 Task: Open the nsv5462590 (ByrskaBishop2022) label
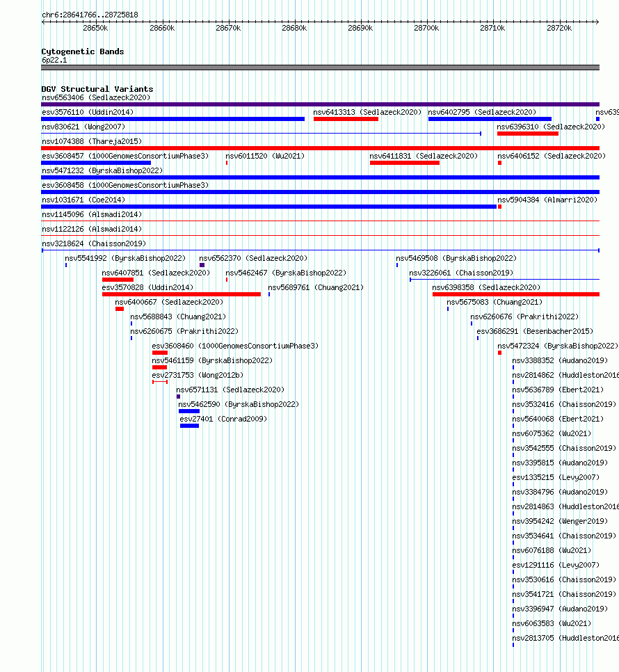coord(239,404)
